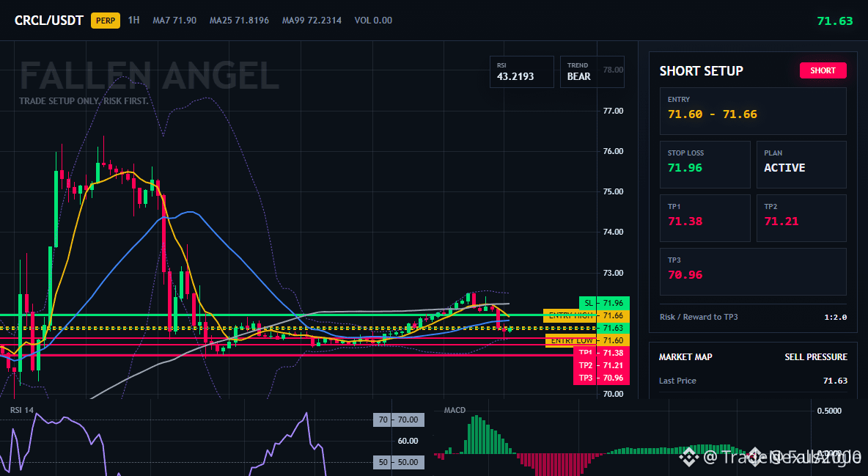Click the RSI 14 panel label

coord(21,410)
